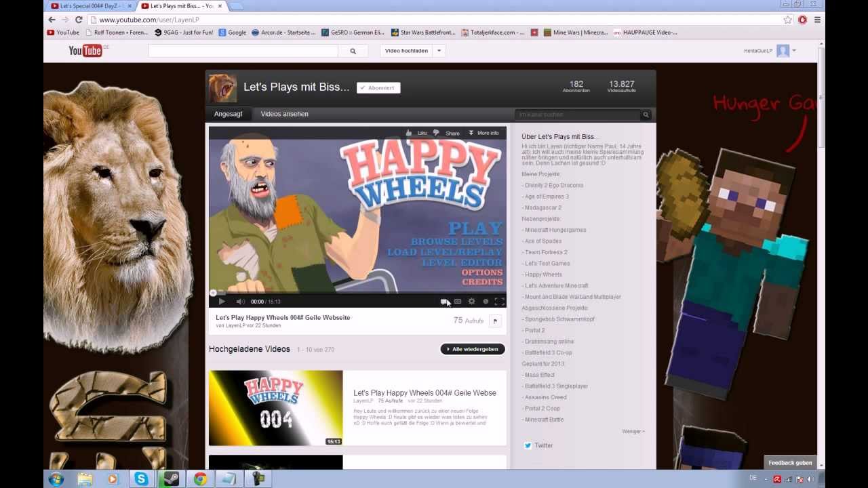868x488 pixels.
Task: Open the HAUPPAUGE Video bookmark
Action: 645,32
